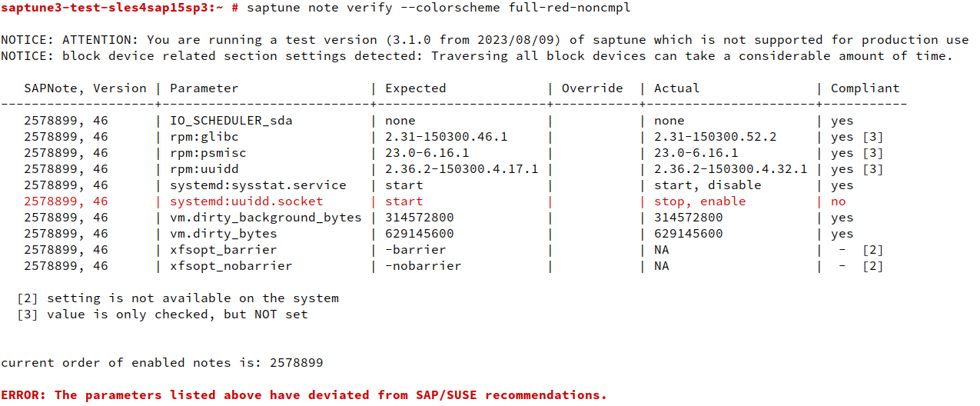The height and width of the screenshot is (406, 980).
Task: Click the red 'stop, enable' actual value
Action: (699, 201)
